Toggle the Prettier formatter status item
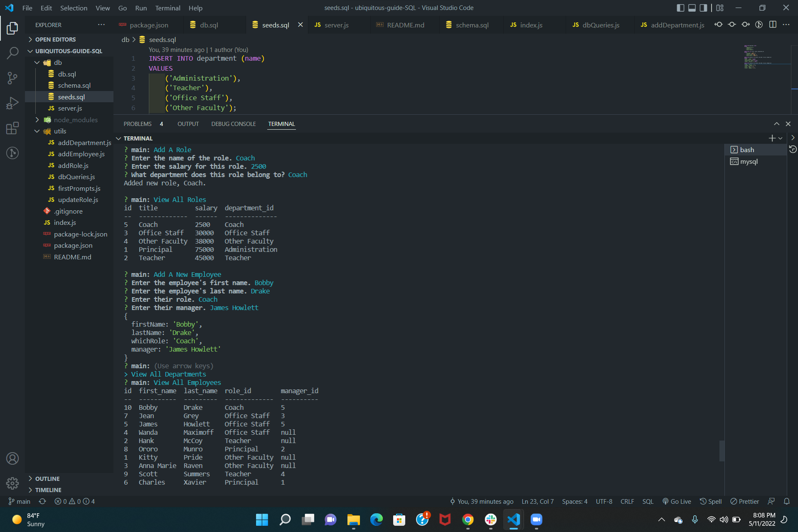 pos(744,501)
